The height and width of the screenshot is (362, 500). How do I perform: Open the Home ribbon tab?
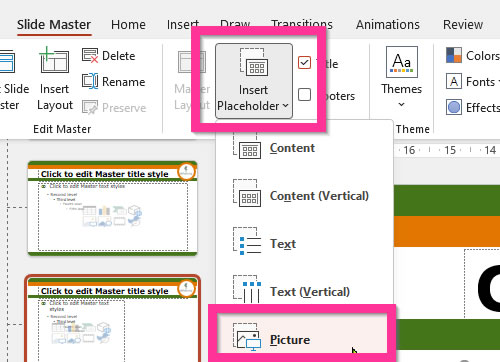(x=128, y=25)
